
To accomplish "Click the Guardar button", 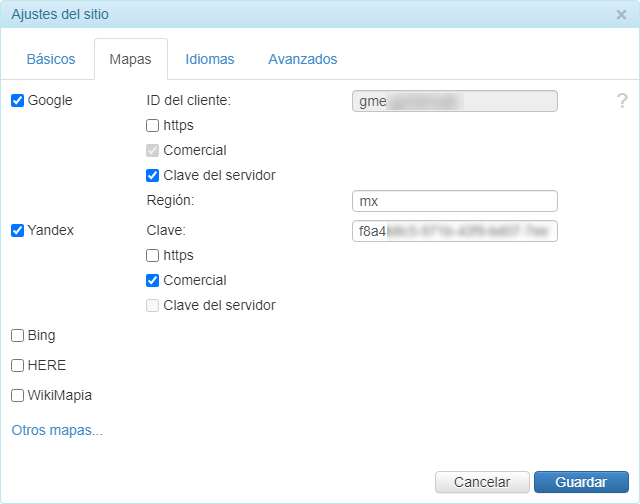I will click(x=581, y=482).
